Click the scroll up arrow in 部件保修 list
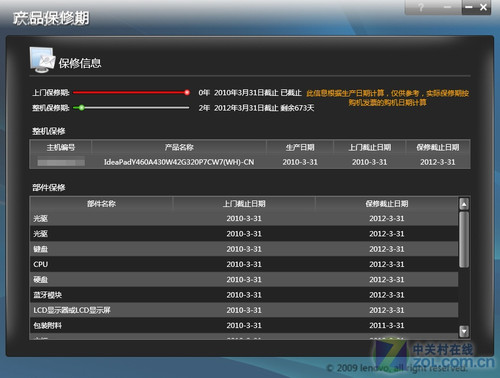This screenshot has width=500, height=378. tap(464, 204)
